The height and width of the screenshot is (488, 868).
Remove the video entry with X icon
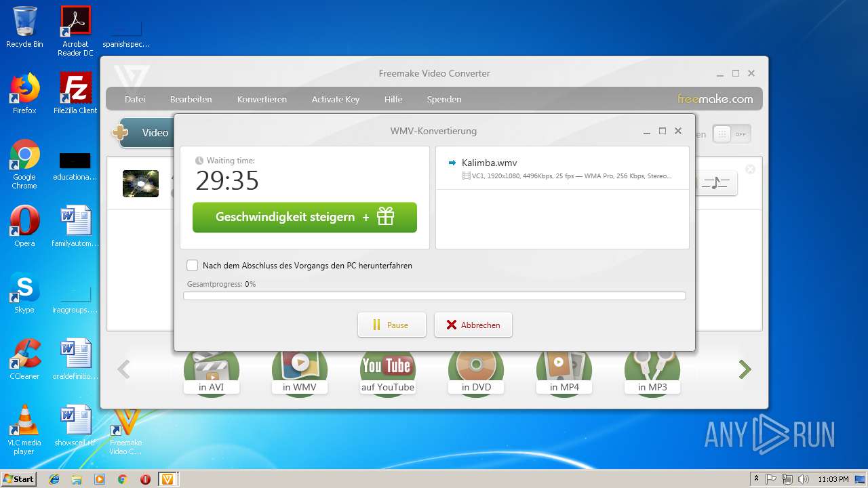click(750, 169)
